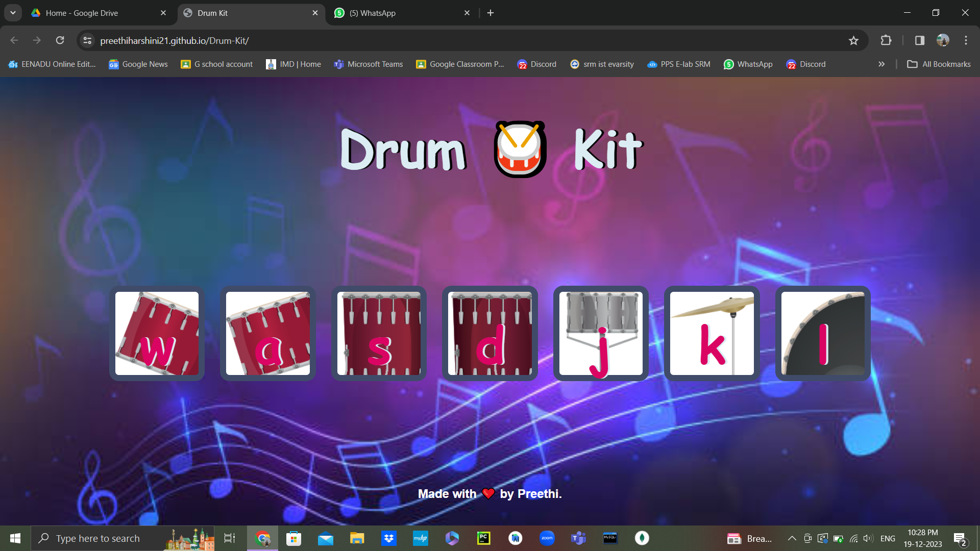The image size is (980, 551).
Task: Play the 'l' kick bass pad
Action: pyautogui.click(x=823, y=333)
